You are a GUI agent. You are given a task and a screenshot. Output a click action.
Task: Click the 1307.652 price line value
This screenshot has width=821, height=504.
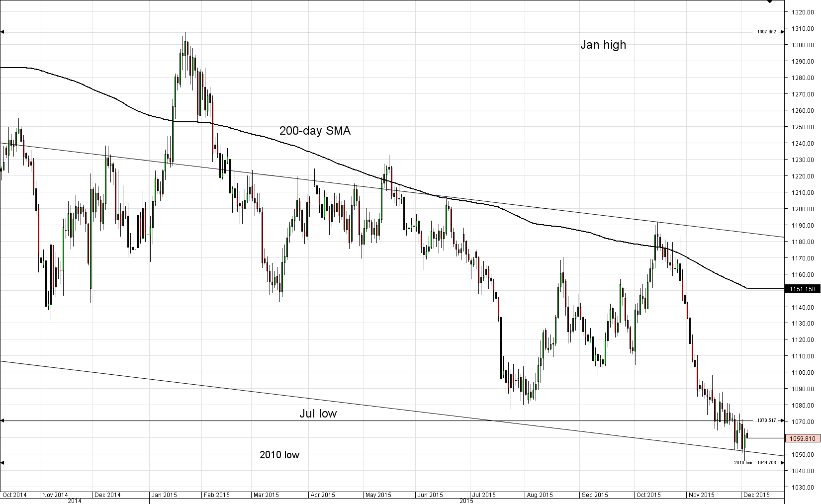[x=767, y=32]
